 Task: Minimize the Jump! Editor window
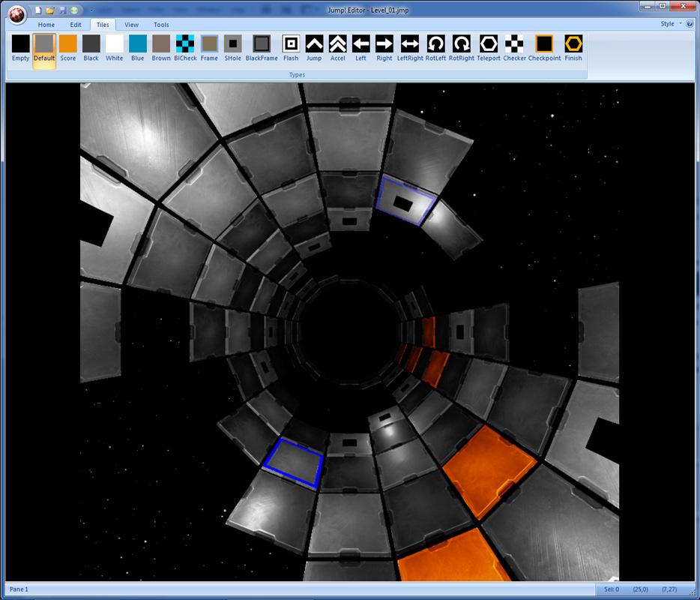[648, 6]
